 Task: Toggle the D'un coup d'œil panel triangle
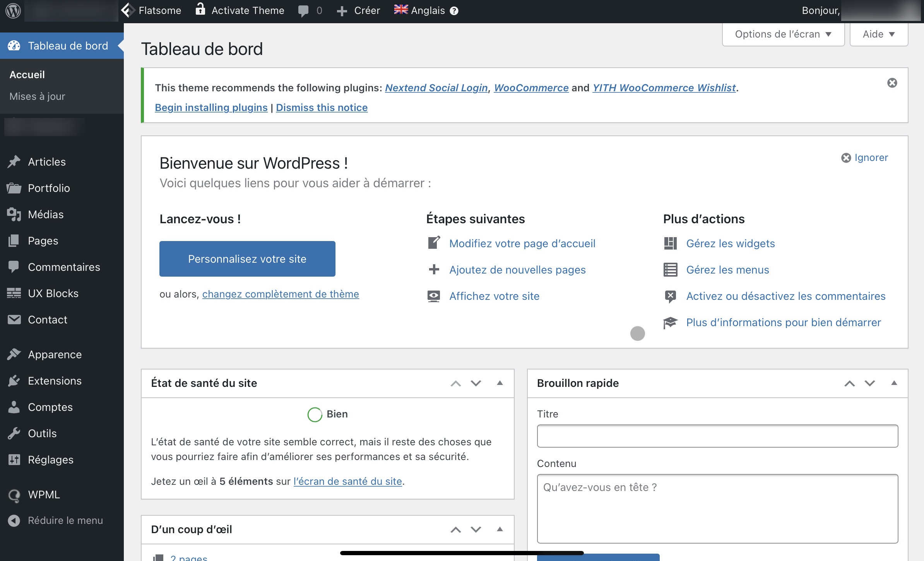click(x=500, y=529)
